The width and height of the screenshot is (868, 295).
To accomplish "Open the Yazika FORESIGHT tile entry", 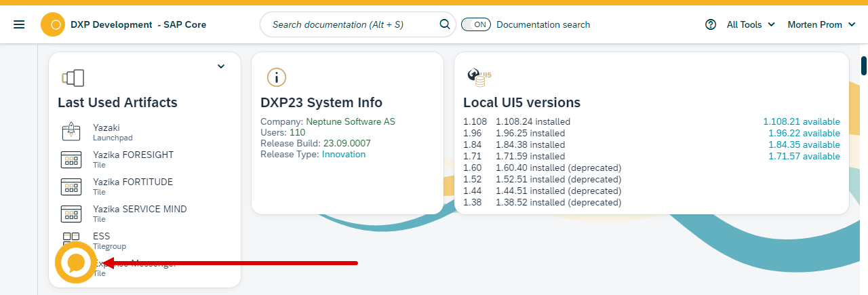I will click(x=144, y=159).
